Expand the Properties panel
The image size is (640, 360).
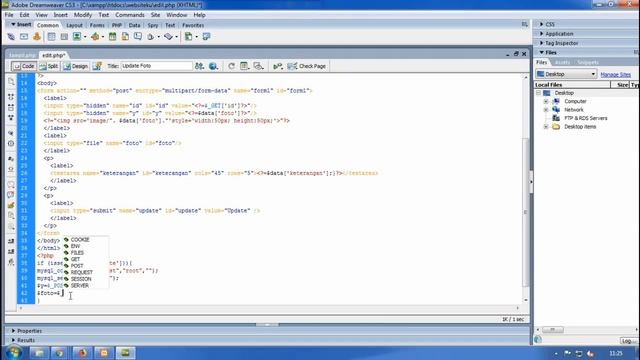pyautogui.click(x=13, y=331)
